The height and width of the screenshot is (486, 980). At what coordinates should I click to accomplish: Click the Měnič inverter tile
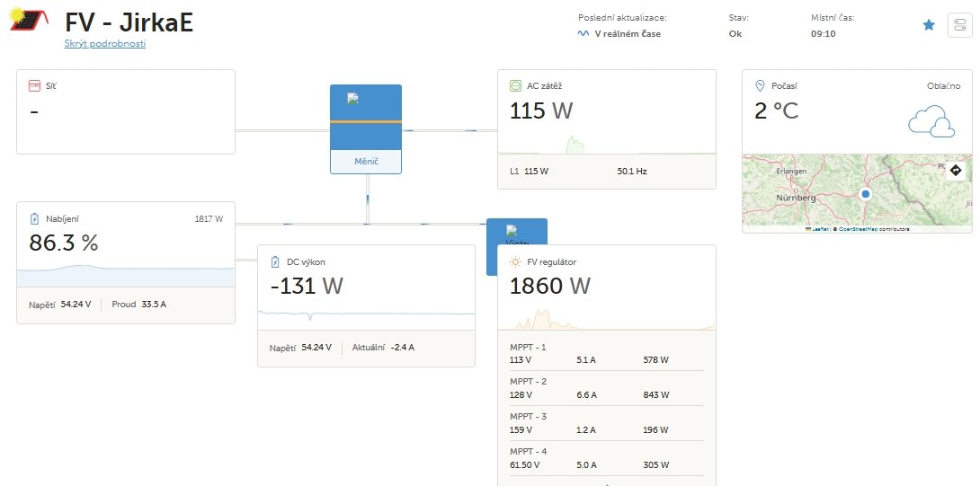[366, 129]
